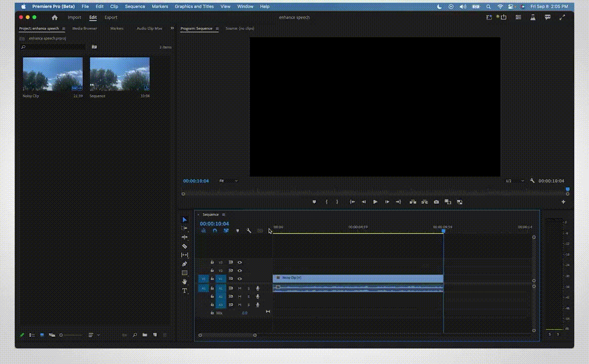Viewport: 589px width, 364px height.
Task: Select the Rectangle tool
Action: [184, 273]
